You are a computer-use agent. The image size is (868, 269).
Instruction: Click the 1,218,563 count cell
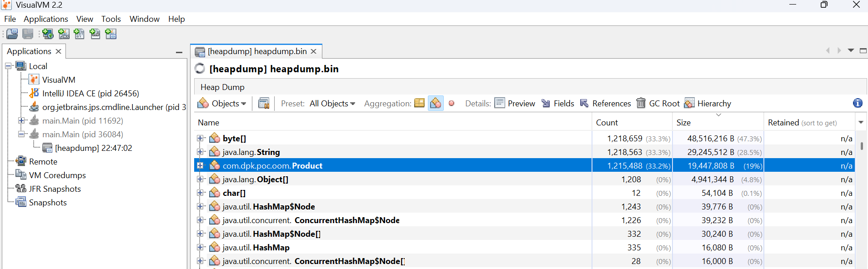click(x=632, y=152)
